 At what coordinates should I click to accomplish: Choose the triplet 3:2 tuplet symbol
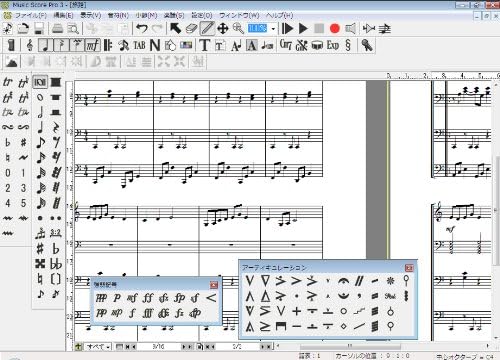pos(56,233)
